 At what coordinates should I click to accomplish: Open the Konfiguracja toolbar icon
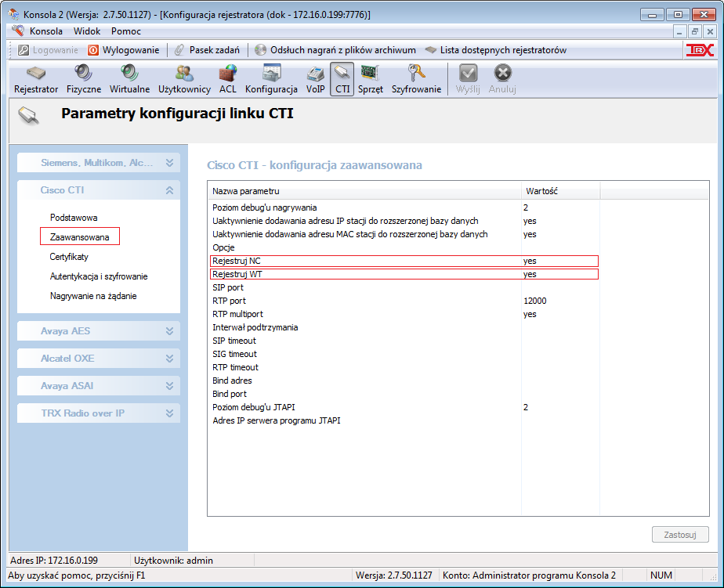(271, 79)
